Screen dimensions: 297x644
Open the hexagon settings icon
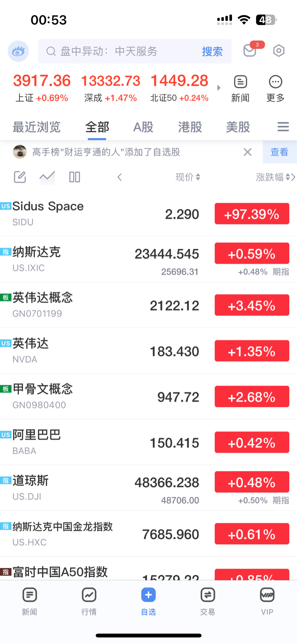click(x=278, y=51)
